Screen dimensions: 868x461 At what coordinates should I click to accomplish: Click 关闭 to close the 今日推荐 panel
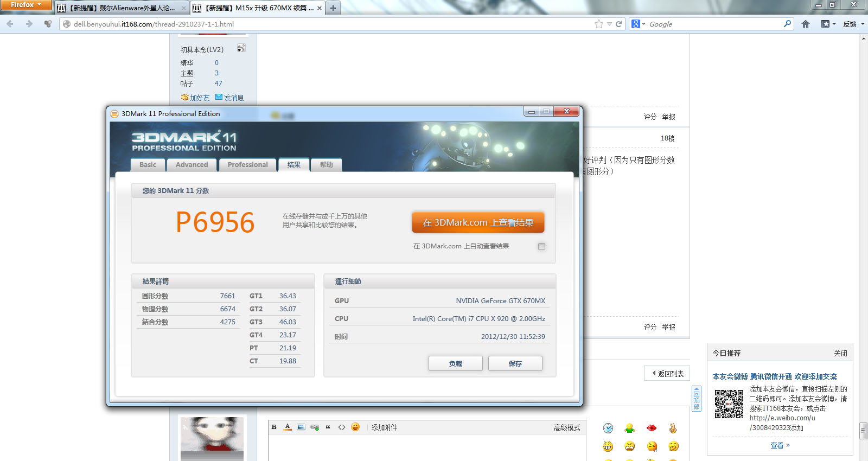coord(840,353)
